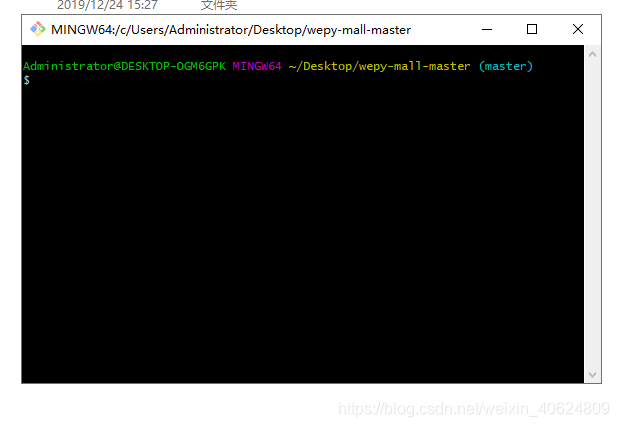Image resolution: width=619 pixels, height=427 pixels.
Task: Click the Administrator@DESKTOP-OGM6GPK prompt text
Action: (124, 66)
